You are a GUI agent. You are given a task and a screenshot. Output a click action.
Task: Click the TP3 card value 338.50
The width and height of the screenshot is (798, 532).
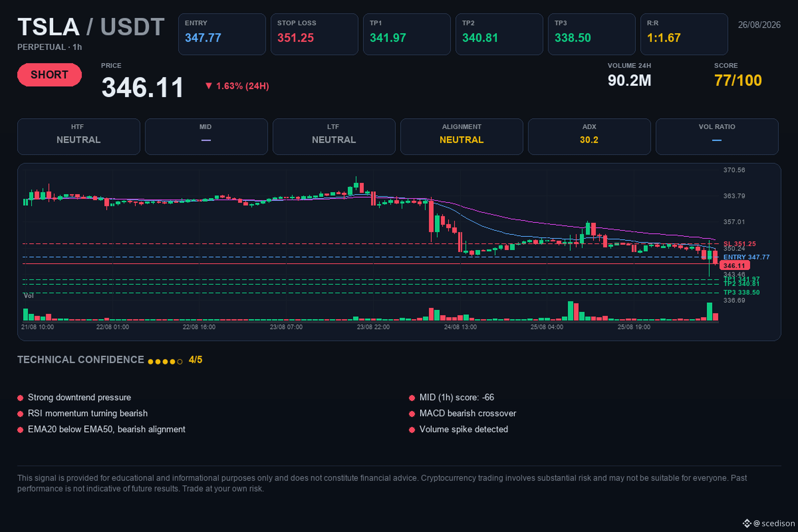pyautogui.click(x=573, y=38)
